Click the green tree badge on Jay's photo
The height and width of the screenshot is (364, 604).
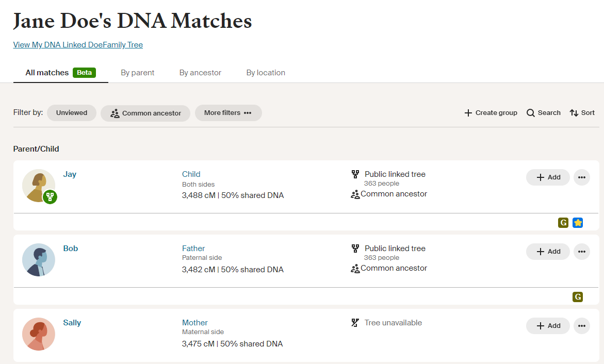tap(50, 197)
